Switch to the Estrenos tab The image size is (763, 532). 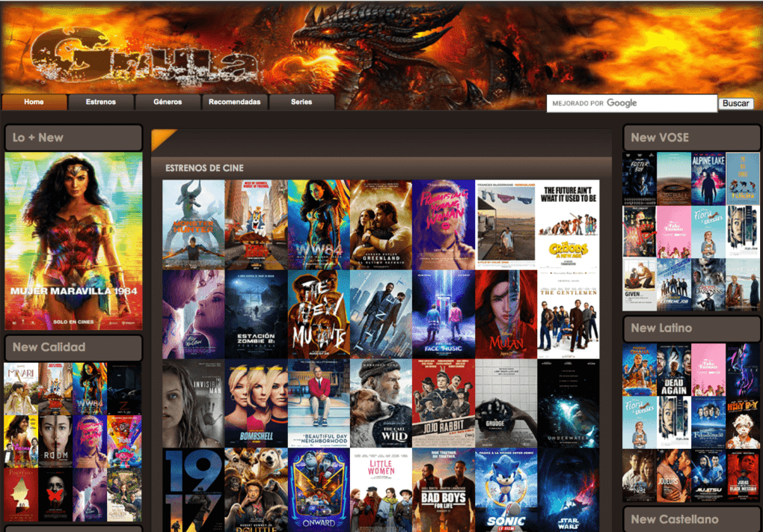[x=101, y=102]
